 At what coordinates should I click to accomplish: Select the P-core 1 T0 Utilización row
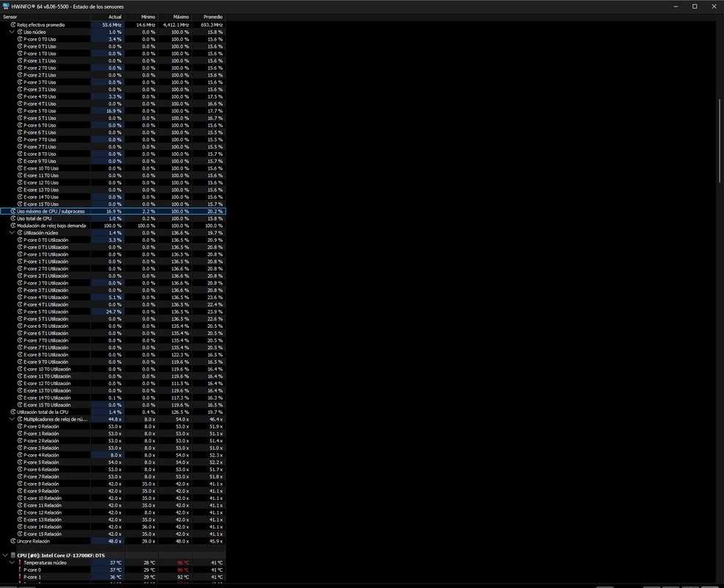click(x=112, y=255)
